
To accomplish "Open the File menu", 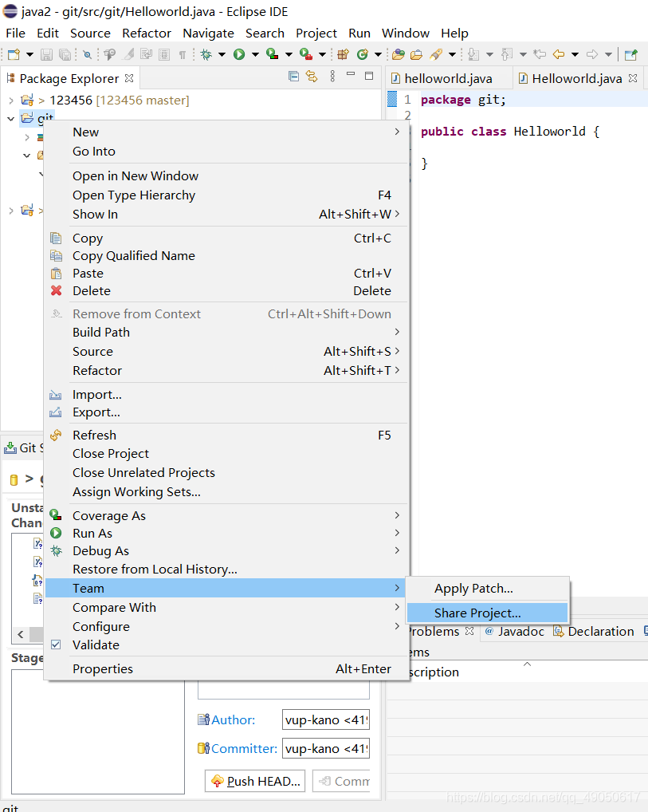I will [x=15, y=34].
